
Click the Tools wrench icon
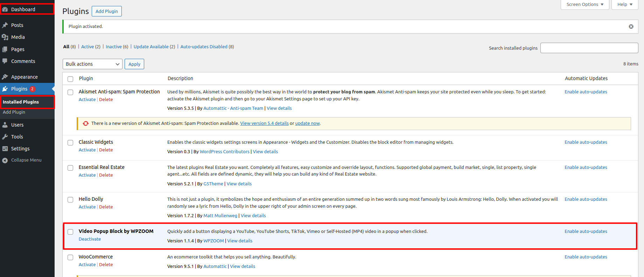[5, 137]
